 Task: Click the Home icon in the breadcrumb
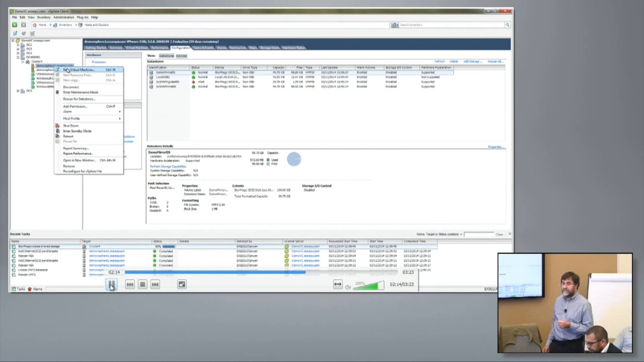[x=35, y=25]
